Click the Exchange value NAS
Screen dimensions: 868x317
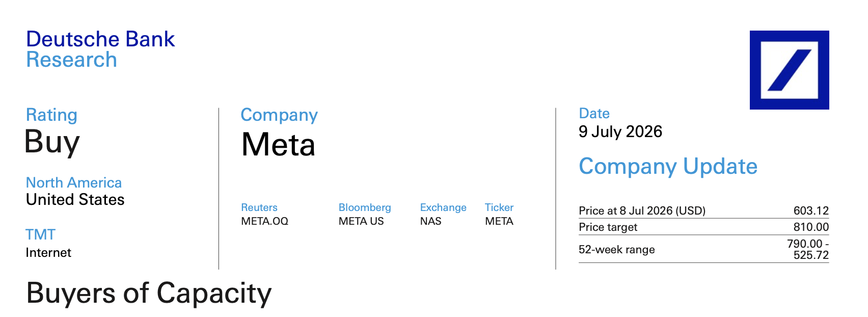(x=430, y=221)
